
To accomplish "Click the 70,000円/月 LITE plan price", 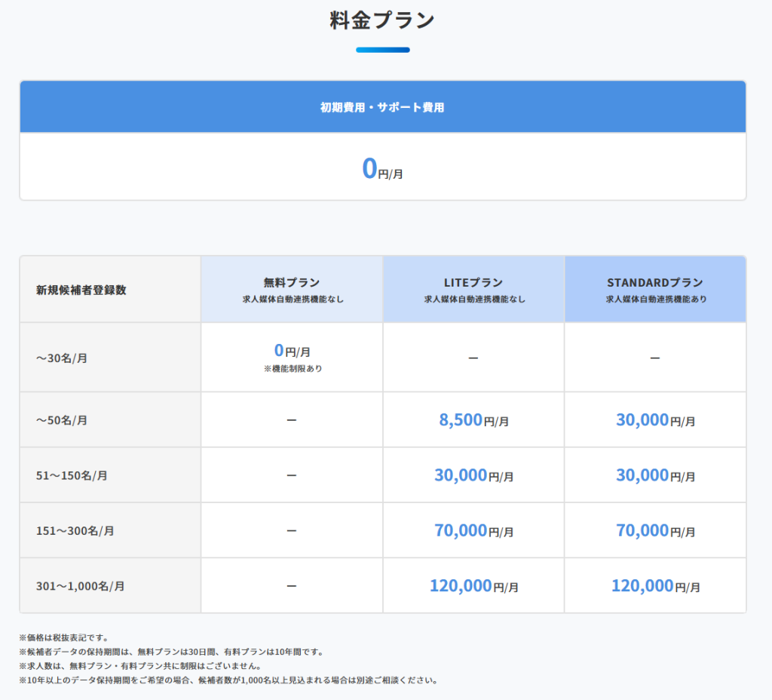I will [473, 530].
